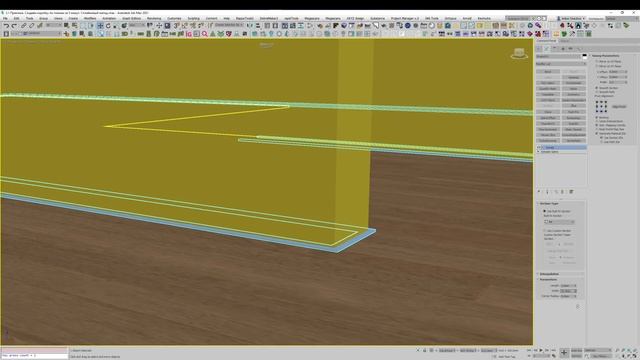Click the X Offset value field
This screenshot has width=640, height=360.
click(616, 72)
